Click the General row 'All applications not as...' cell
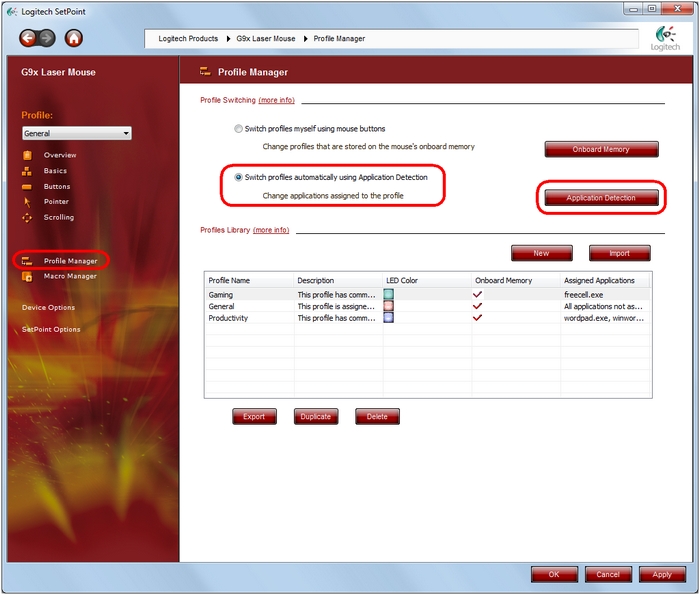The width and height of the screenshot is (700, 595). [603, 306]
